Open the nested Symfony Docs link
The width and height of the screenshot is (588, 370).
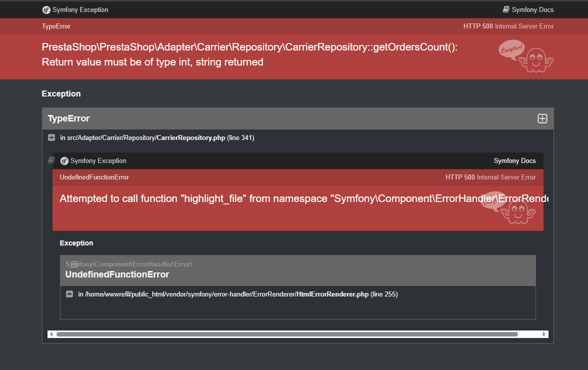click(x=514, y=161)
